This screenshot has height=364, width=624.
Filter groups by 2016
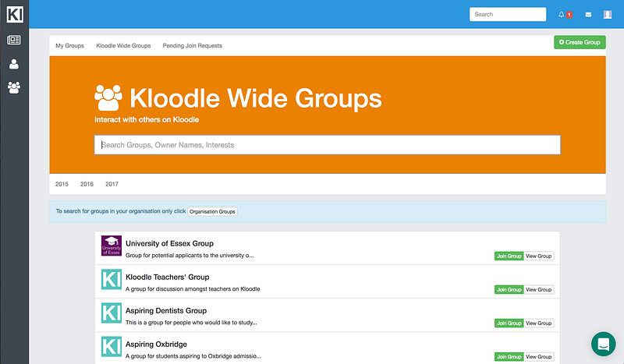[87, 184]
